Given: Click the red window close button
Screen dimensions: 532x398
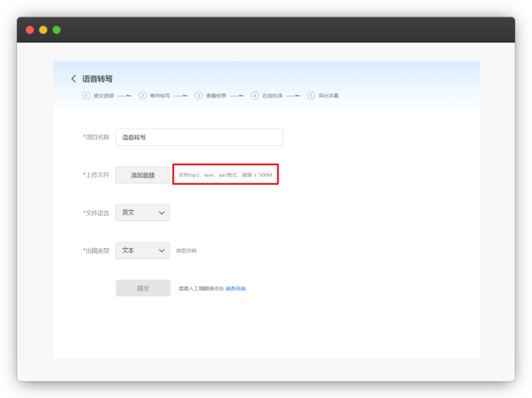Looking at the screenshot, I should (30, 30).
